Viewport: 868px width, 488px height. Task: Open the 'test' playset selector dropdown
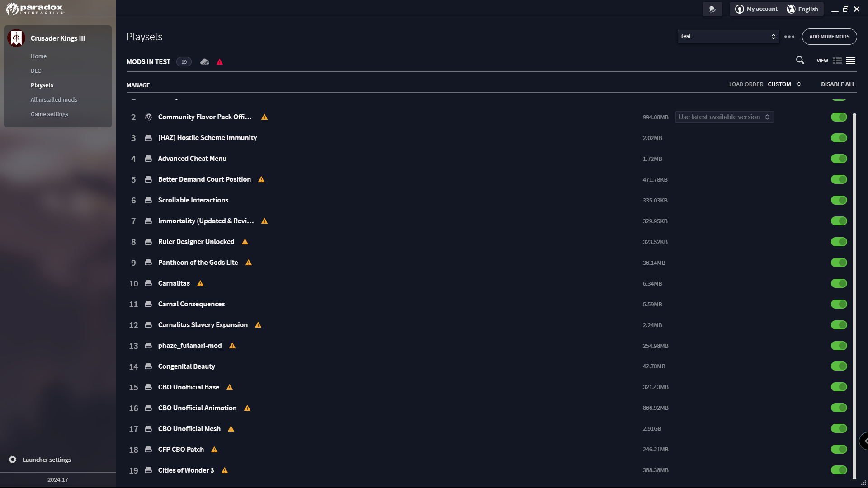click(728, 37)
